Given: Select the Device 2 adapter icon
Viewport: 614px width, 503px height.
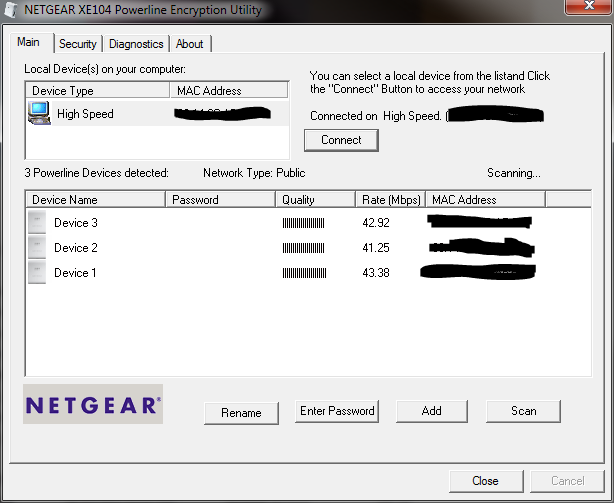Looking at the screenshot, I should pyautogui.click(x=37, y=248).
